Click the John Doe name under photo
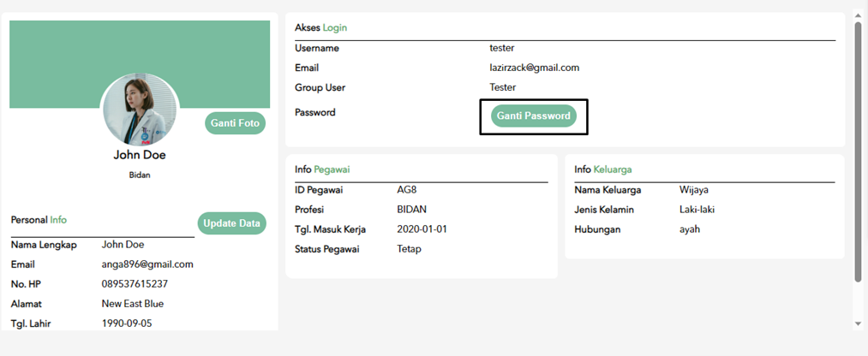Viewport: 868px width, 356px height. tap(140, 155)
